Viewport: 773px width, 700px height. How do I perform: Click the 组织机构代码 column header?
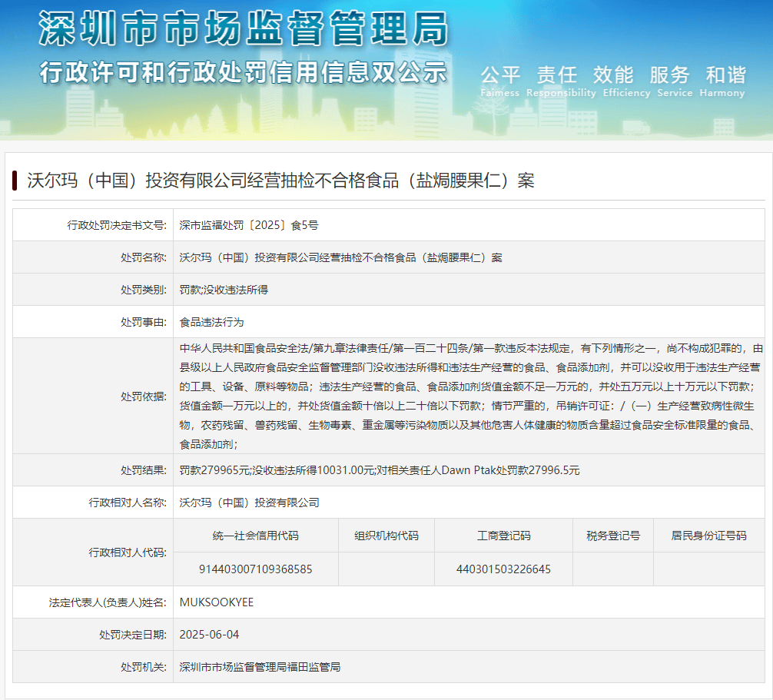click(x=386, y=536)
